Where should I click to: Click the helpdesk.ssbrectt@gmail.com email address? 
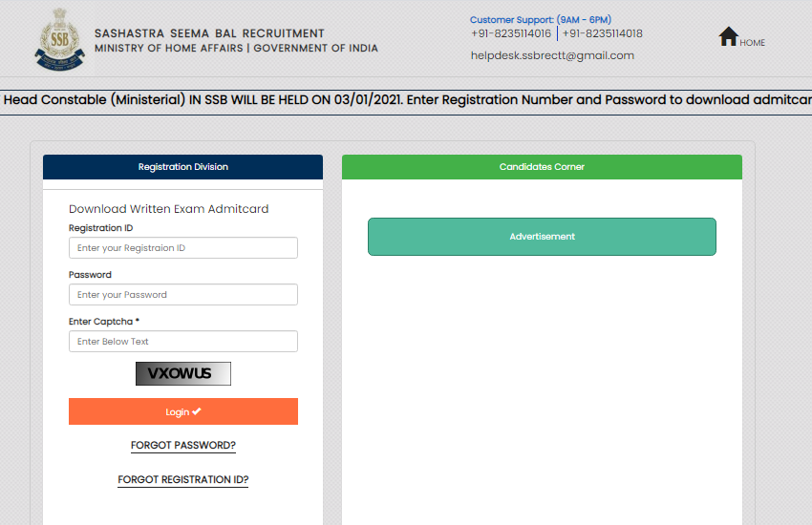tap(552, 55)
